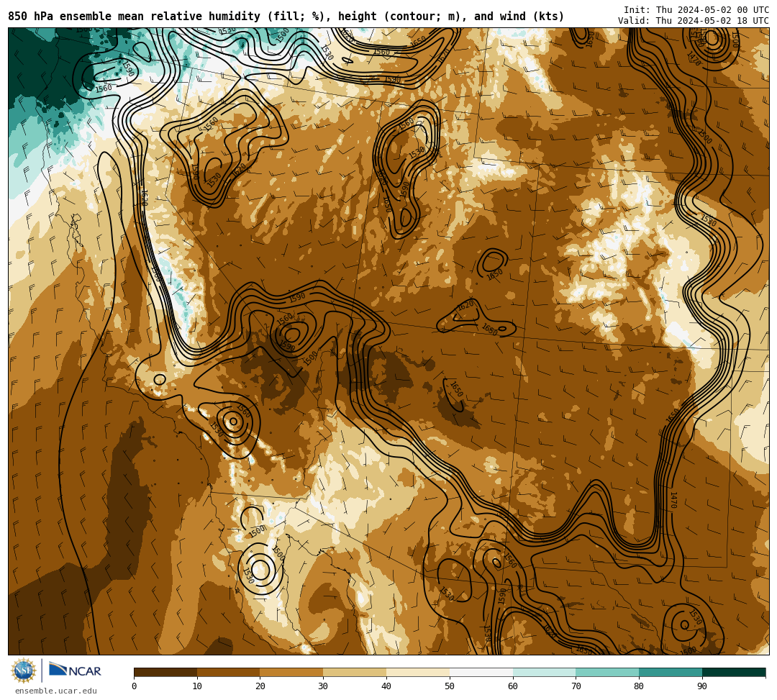
Task: Click the colorbar tick label 20
Action: [x=260, y=686]
